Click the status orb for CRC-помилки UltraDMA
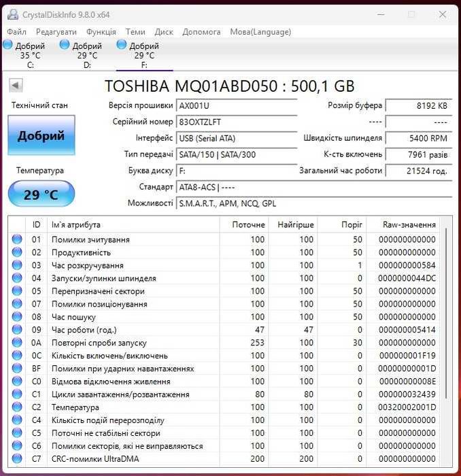Image resolution: width=461 pixels, height=476 pixels. pos(17,458)
